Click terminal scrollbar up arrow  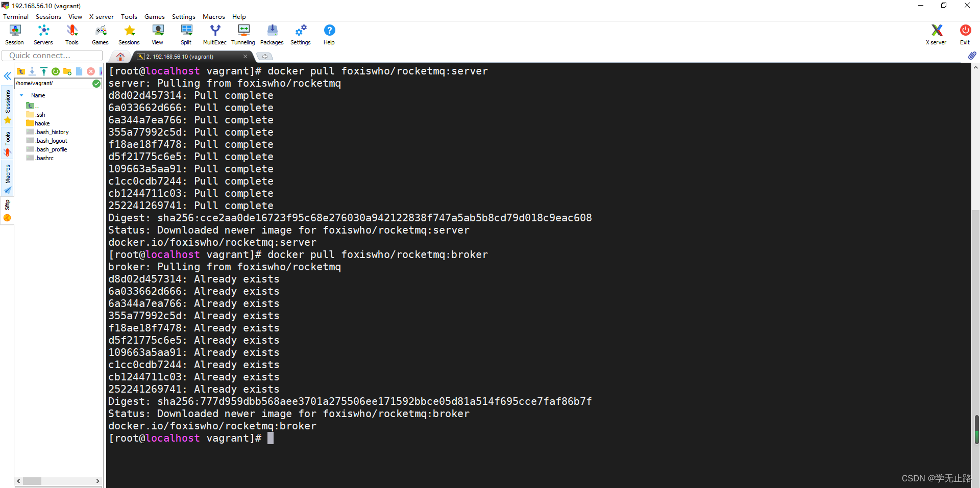point(975,67)
